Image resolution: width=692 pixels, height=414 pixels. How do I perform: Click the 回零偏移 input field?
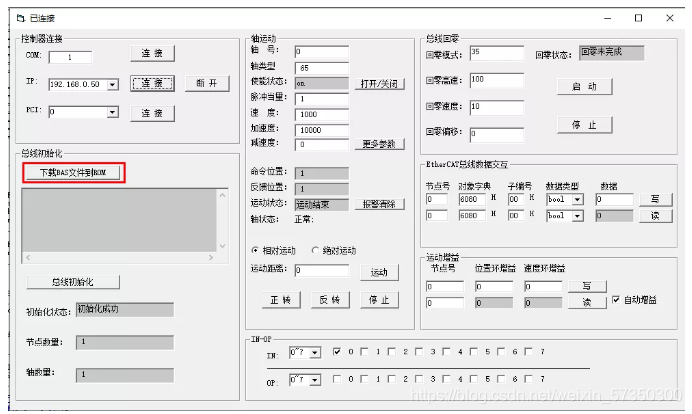(x=497, y=135)
